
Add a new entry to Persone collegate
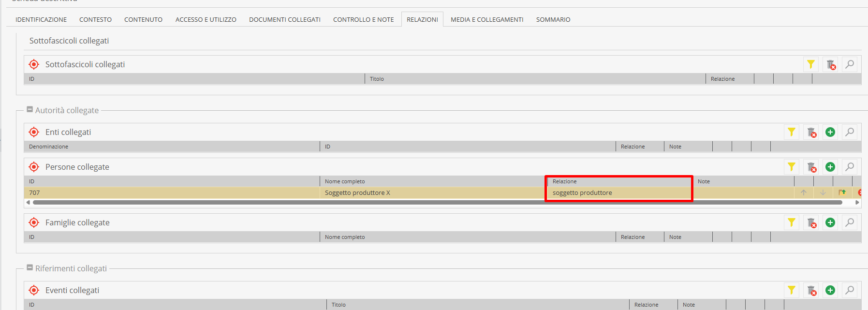click(x=830, y=167)
